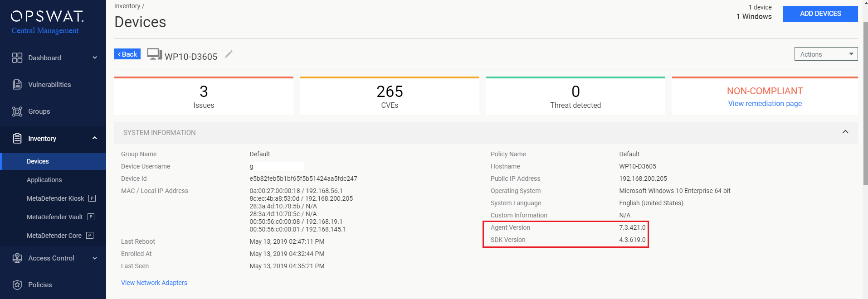Open Access Control in the sidebar
Image resolution: width=868 pixels, height=299 pixels.
click(51, 258)
